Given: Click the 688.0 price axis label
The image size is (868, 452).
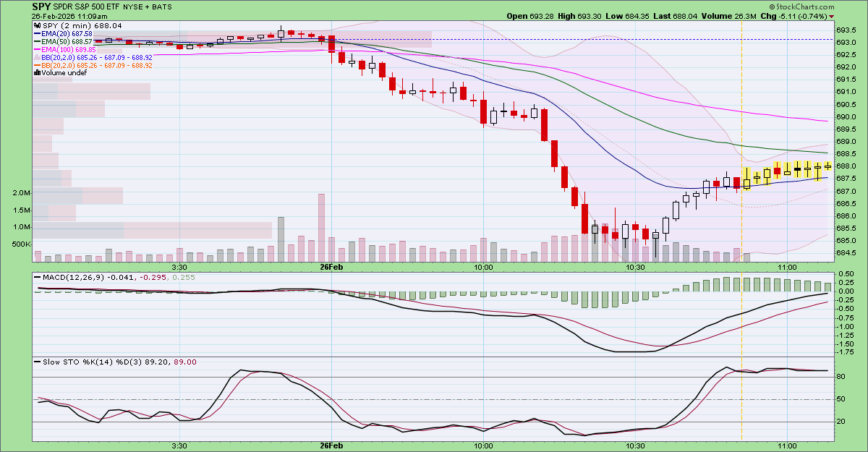Looking at the screenshot, I should (x=847, y=166).
